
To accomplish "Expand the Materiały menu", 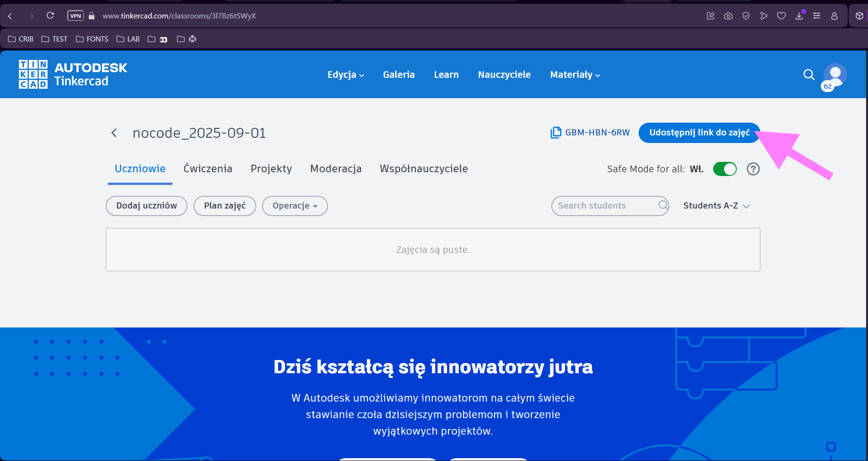I will [574, 75].
